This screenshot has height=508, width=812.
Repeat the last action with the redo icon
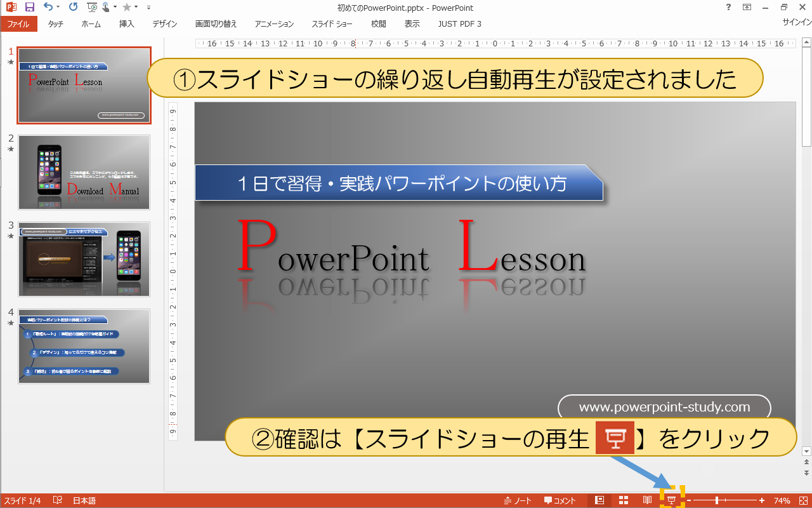73,8
